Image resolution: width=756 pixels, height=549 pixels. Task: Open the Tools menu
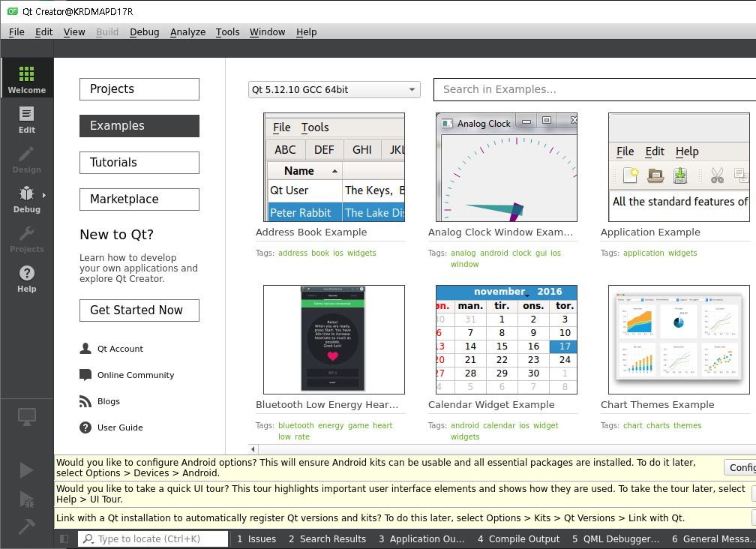227,31
